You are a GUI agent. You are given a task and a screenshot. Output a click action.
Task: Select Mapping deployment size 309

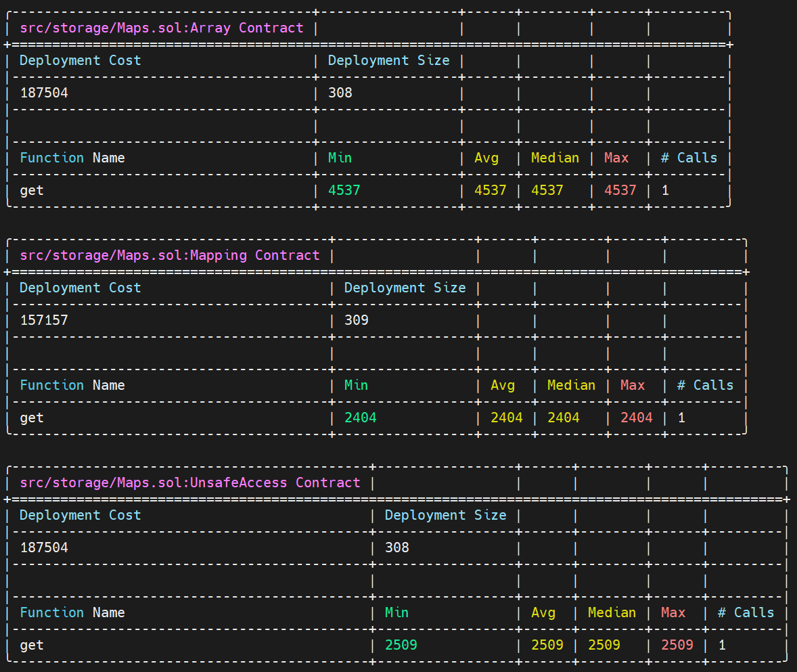tap(357, 320)
